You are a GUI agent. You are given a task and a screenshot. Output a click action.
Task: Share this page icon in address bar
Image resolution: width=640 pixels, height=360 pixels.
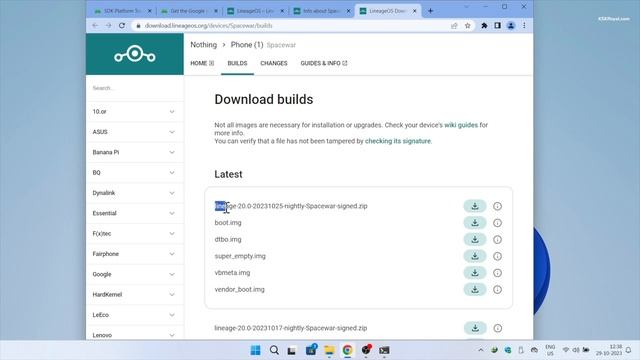pos(454,25)
